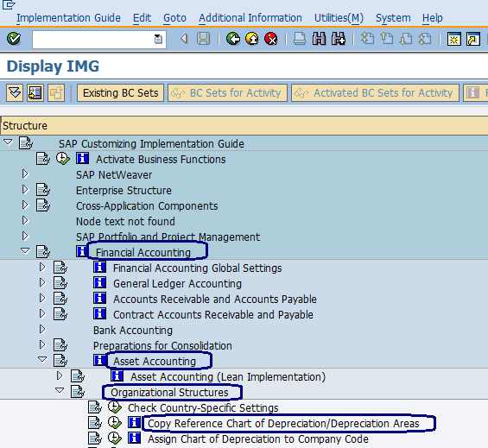The image size is (488, 448).
Task: Select Preparations for Consolidation node
Action: (162, 345)
